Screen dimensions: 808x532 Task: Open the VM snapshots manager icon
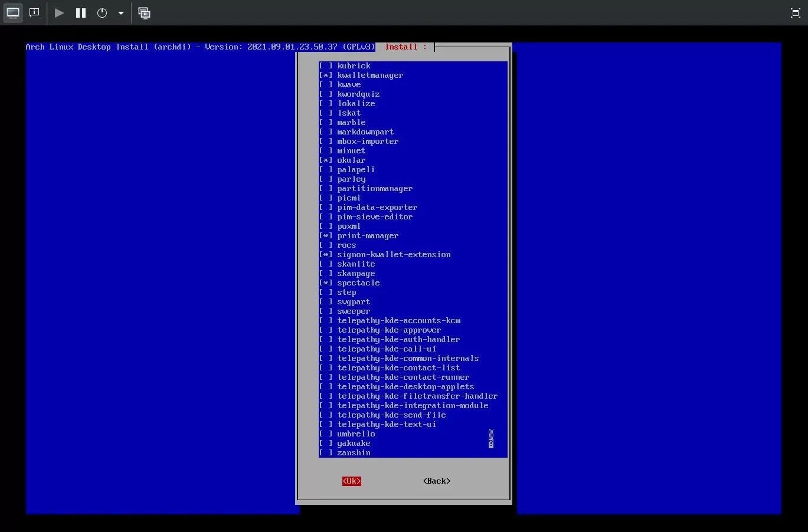click(x=144, y=13)
